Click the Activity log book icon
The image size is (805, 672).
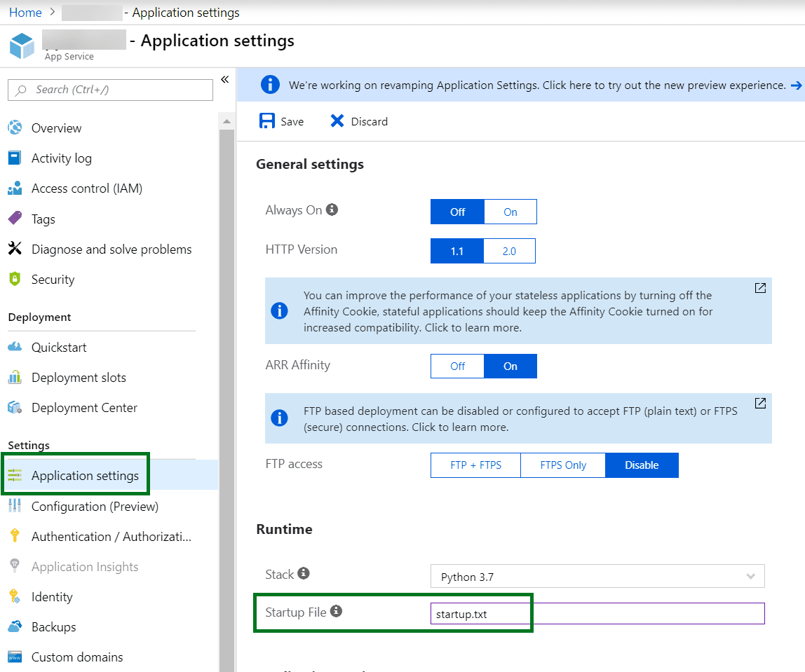[15, 158]
